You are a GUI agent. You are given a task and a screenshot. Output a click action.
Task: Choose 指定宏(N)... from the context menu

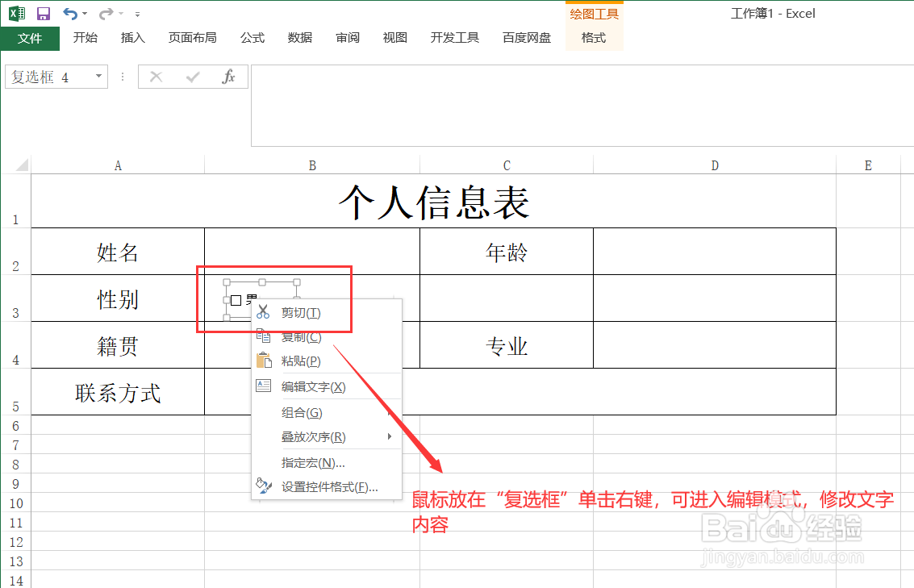(x=327, y=463)
